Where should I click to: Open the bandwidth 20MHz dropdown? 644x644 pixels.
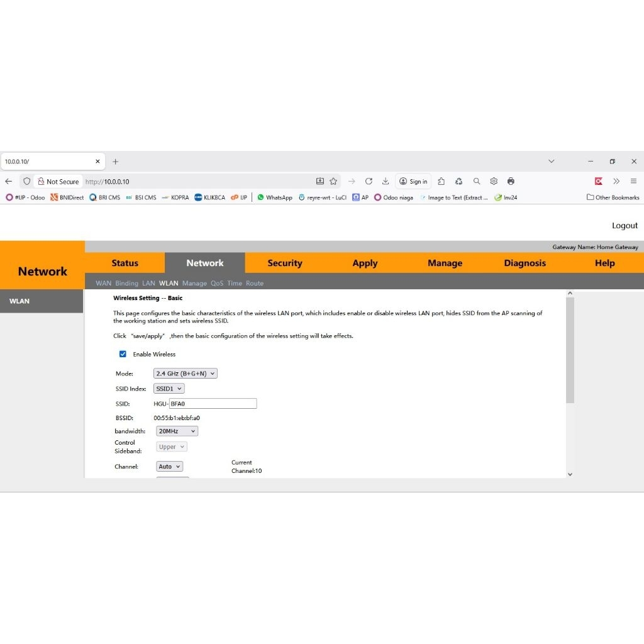coord(177,431)
